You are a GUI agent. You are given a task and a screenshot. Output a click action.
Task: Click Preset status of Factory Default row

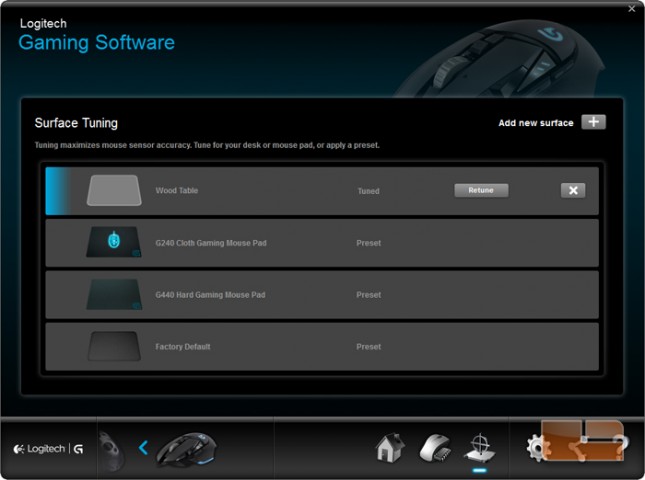coord(368,347)
